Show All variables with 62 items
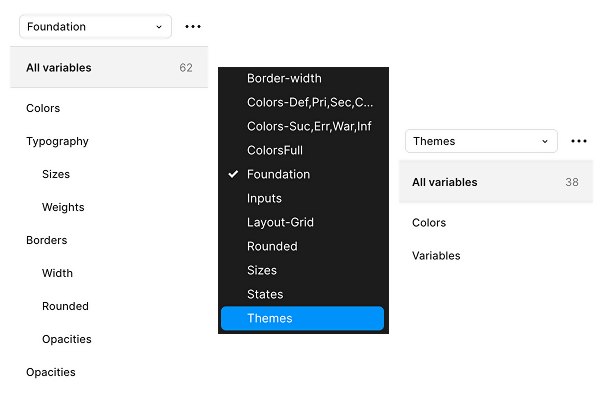The width and height of the screenshot is (603, 401). coord(108,68)
